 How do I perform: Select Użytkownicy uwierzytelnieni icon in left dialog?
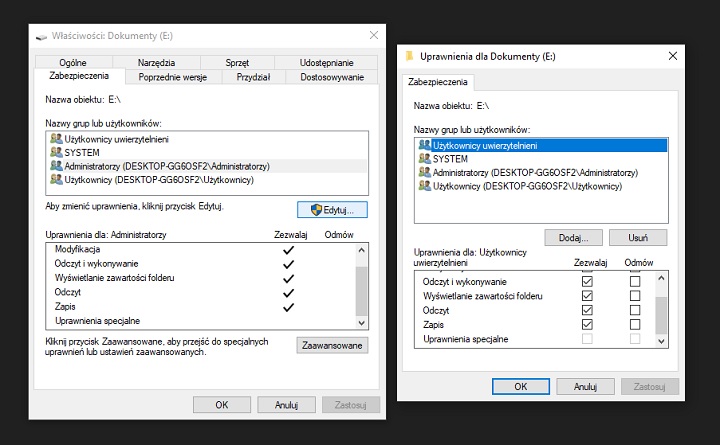(55, 138)
